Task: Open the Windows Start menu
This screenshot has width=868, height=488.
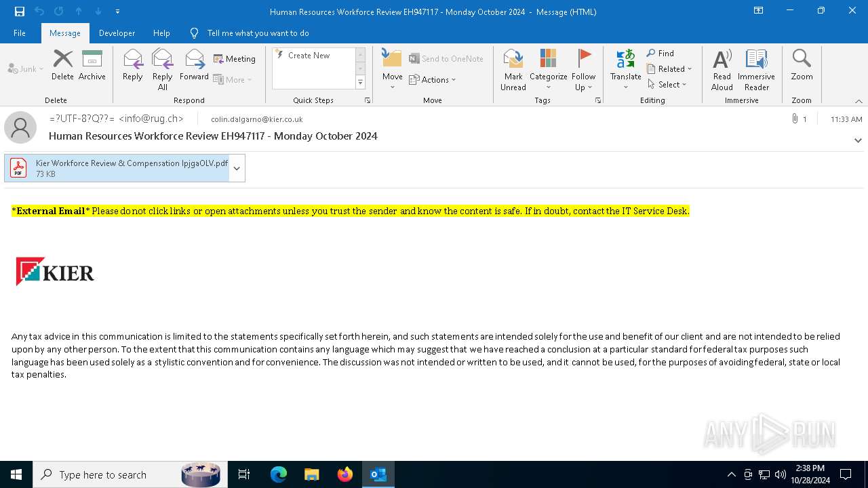Action: (16, 474)
